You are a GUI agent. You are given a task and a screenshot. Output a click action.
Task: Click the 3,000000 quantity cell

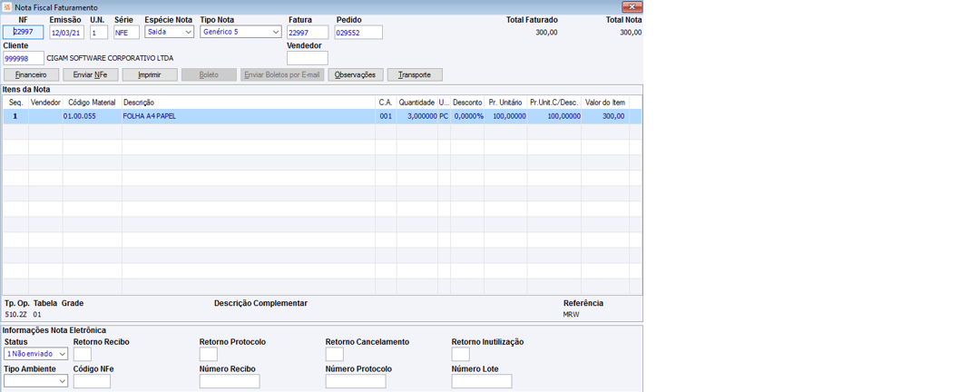tap(416, 116)
